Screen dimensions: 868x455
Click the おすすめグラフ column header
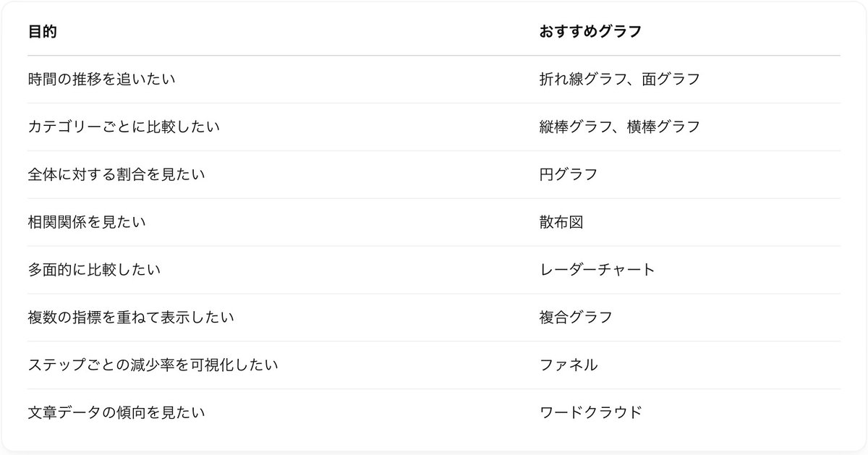590,32
